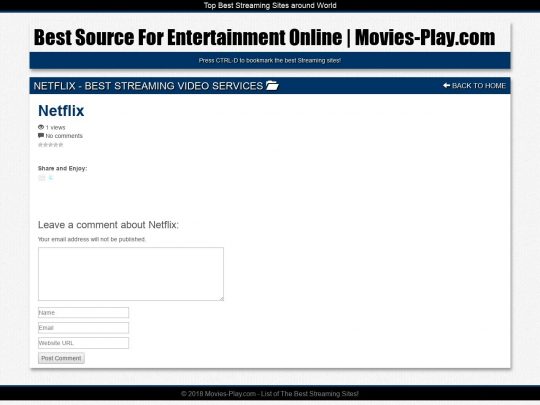Rate Netflix with the first star
The width and height of the screenshot is (540, 405).
click(x=40, y=145)
